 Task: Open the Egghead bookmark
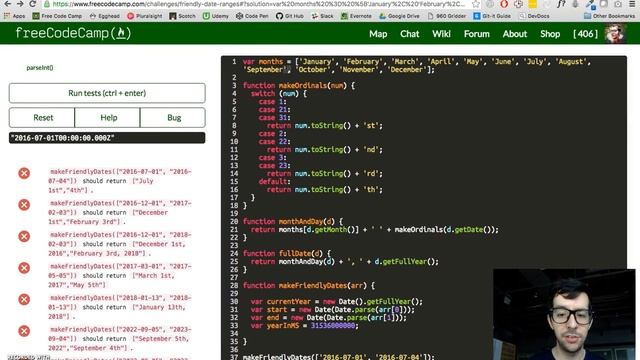[104, 16]
